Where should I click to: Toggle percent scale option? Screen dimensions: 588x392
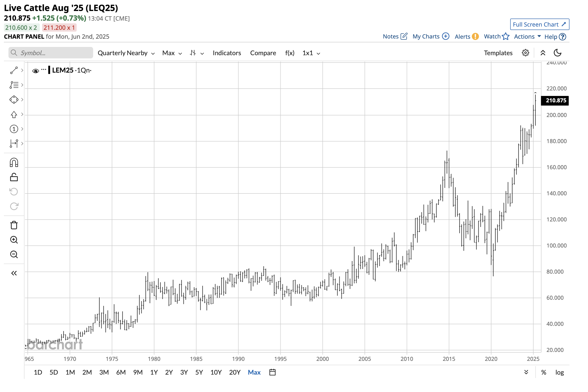pyautogui.click(x=544, y=372)
